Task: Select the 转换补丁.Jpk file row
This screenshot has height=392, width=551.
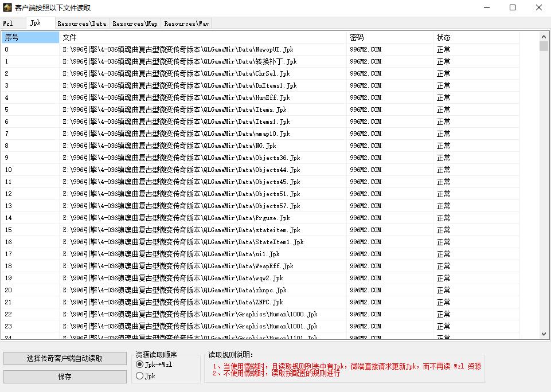Action: point(260,61)
